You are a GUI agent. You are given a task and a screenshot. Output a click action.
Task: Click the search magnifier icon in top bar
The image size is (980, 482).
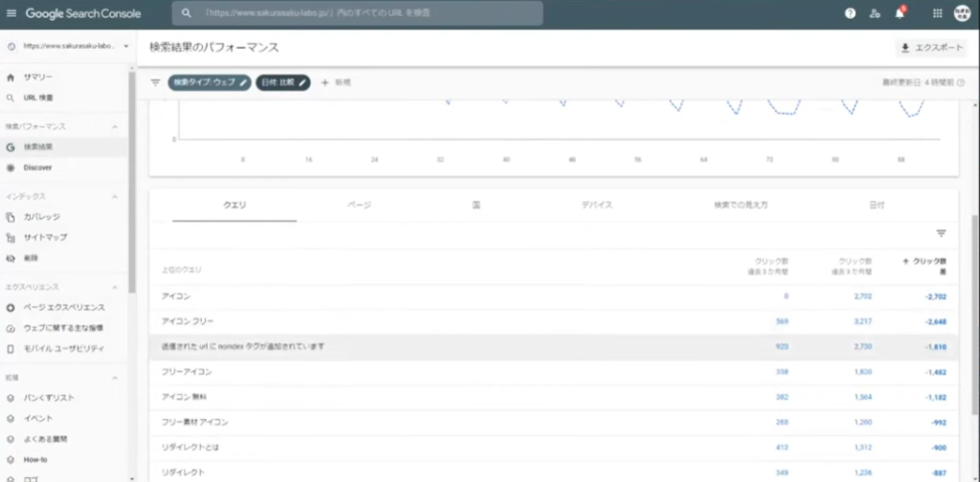(186, 13)
